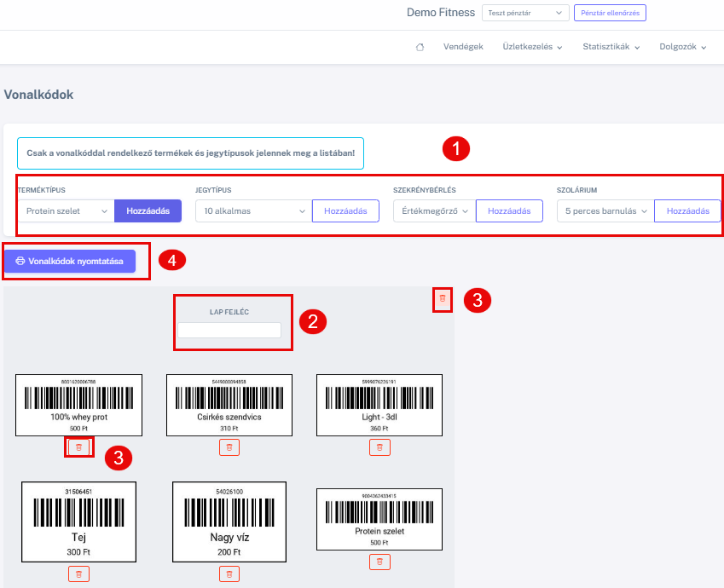The height and width of the screenshot is (588, 724).
Task: Delete the Light - 3dl barcode
Action: (380, 447)
